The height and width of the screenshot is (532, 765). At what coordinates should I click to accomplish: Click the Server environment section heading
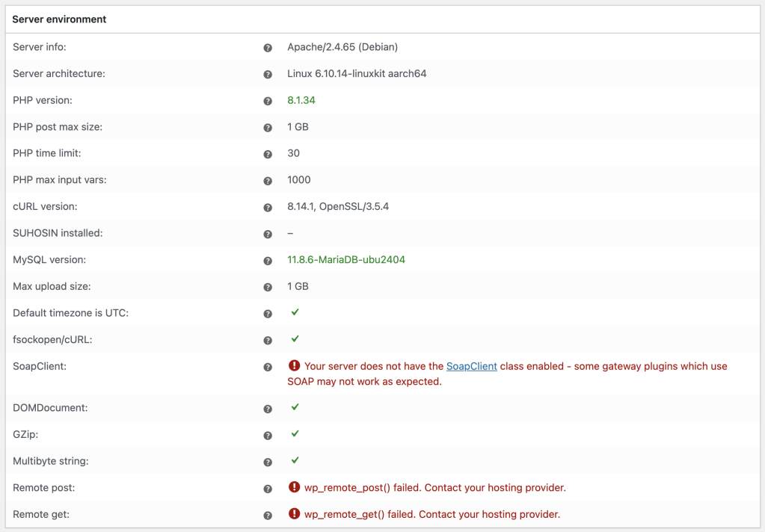[x=59, y=19]
